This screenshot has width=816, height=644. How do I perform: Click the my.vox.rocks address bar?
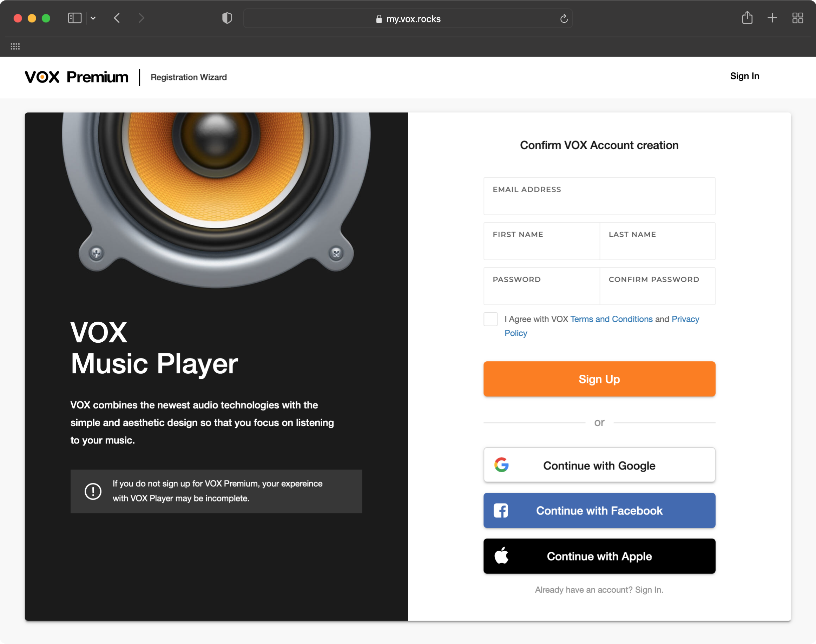(x=408, y=19)
